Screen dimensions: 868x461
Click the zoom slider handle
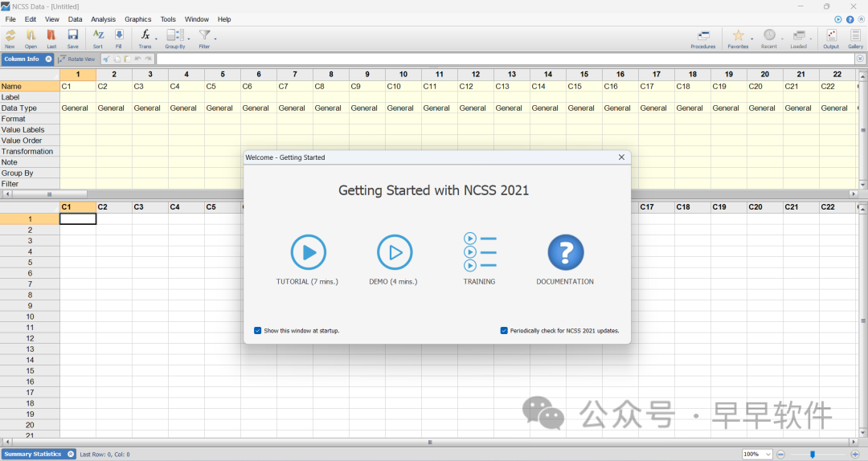(x=813, y=455)
